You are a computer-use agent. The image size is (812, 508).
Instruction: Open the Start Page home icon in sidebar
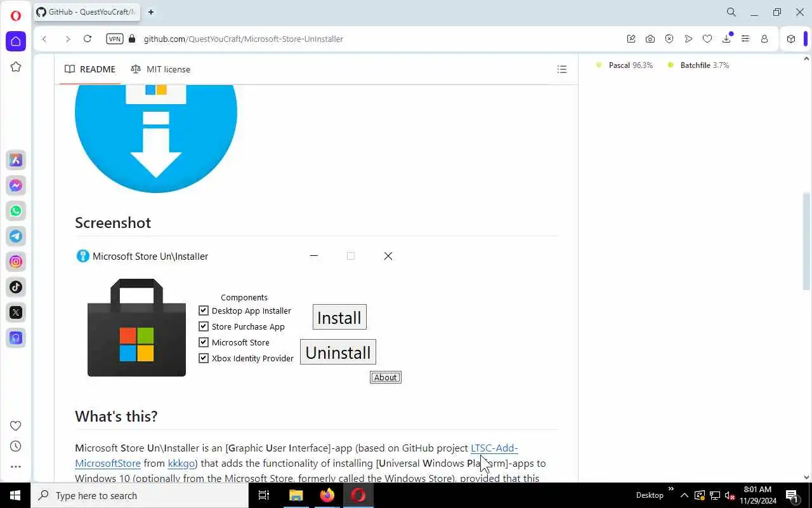[x=16, y=41]
